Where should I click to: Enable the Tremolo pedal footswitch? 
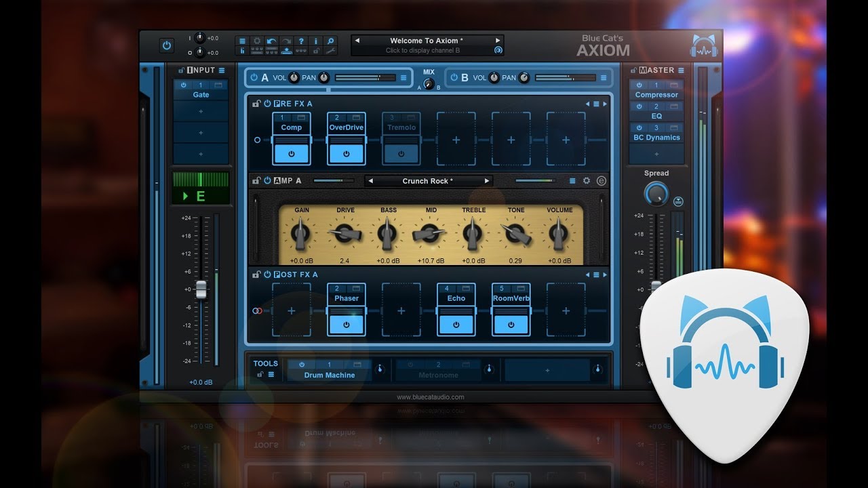tap(401, 154)
